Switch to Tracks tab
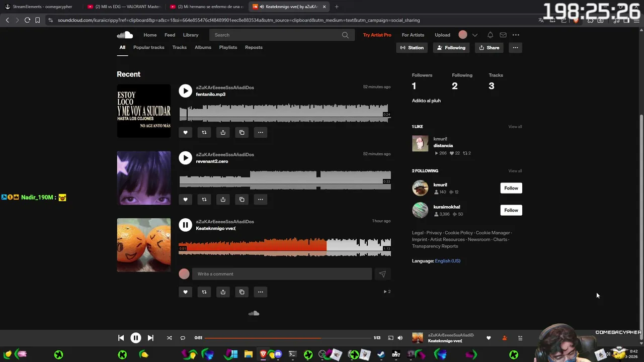Screen dimensions: 644x362 pos(180,47)
